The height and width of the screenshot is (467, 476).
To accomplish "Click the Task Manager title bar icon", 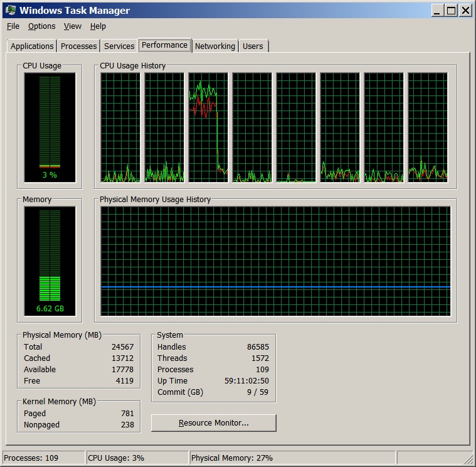I will (x=10, y=10).
